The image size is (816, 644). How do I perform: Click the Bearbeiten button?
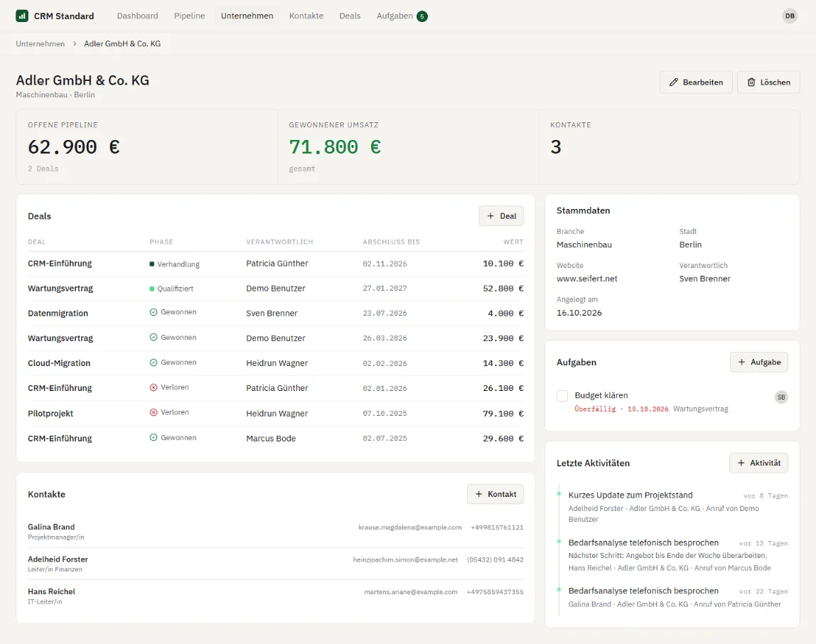point(696,82)
